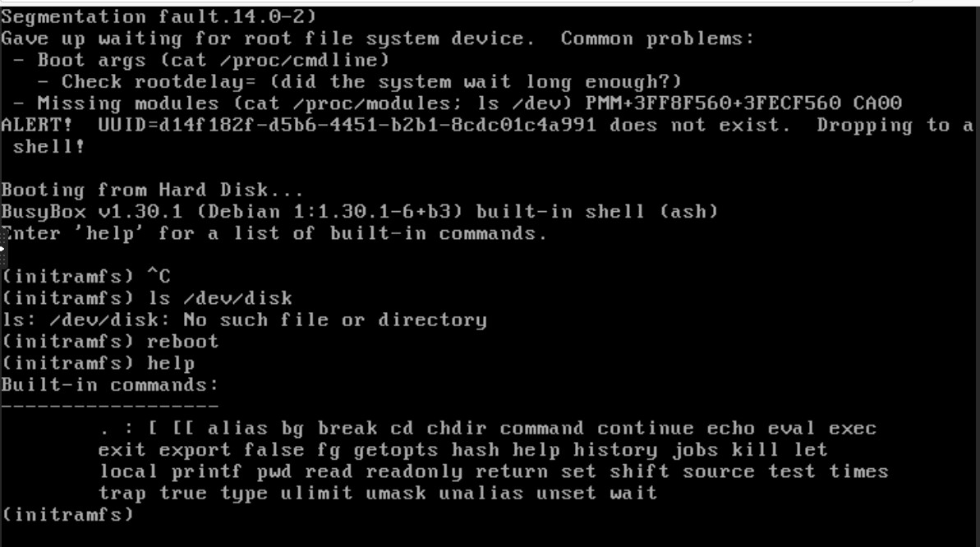The height and width of the screenshot is (547, 980).
Task: Click 'Booting from Hard Disk...' line
Action: click(152, 190)
